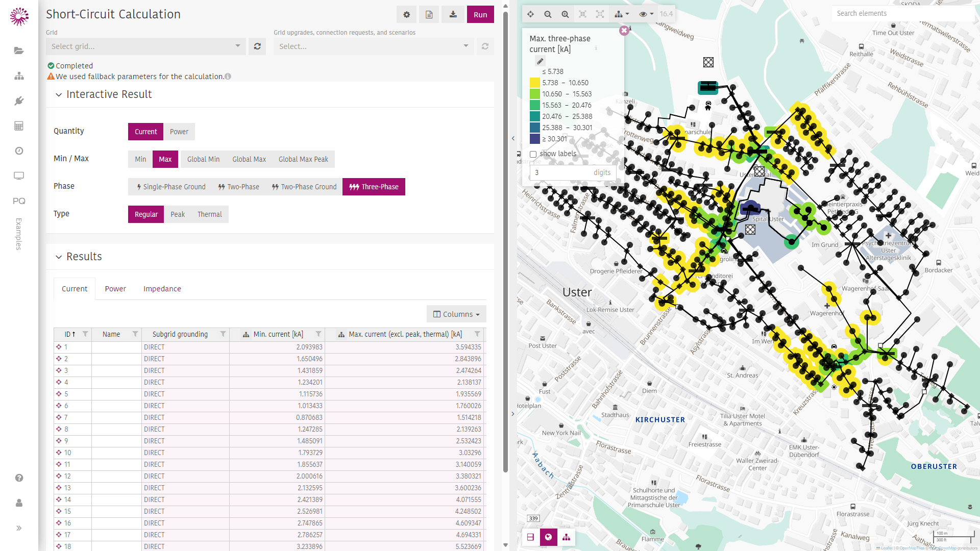
Task: Open the help question mark icon
Action: click(19, 478)
